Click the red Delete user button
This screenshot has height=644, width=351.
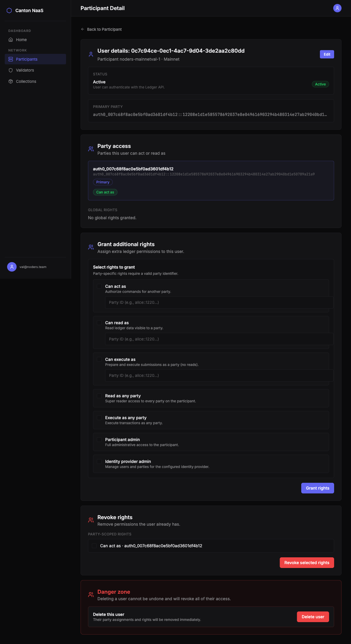point(313,617)
